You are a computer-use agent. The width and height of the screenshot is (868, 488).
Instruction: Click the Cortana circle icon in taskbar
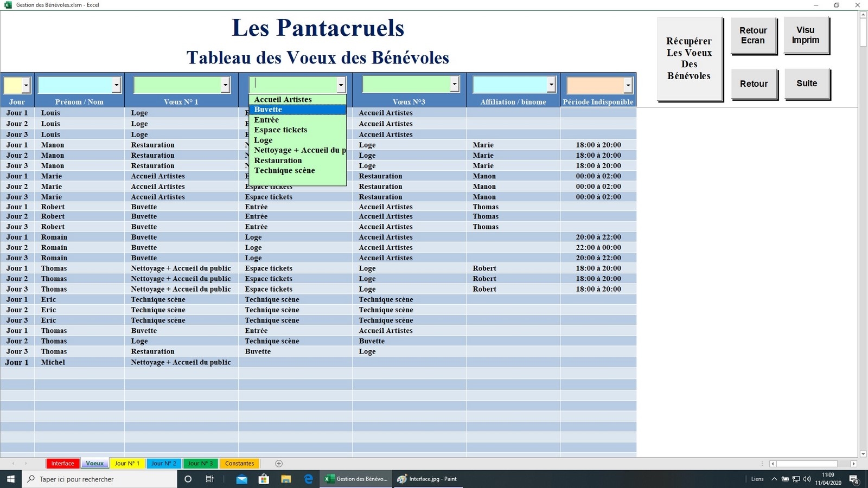(x=188, y=479)
